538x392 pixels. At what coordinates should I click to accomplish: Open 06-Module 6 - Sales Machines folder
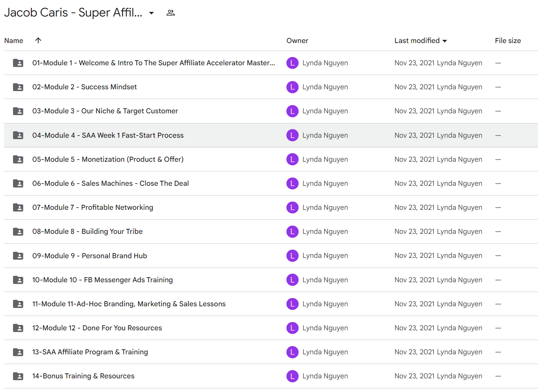tap(111, 183)
